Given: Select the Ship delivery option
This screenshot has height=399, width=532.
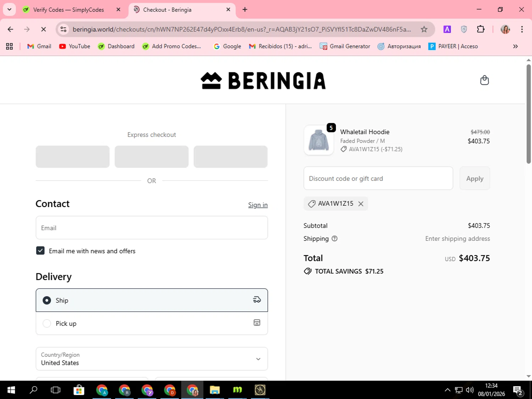Looking at the screenshot, I should point(152,300).
